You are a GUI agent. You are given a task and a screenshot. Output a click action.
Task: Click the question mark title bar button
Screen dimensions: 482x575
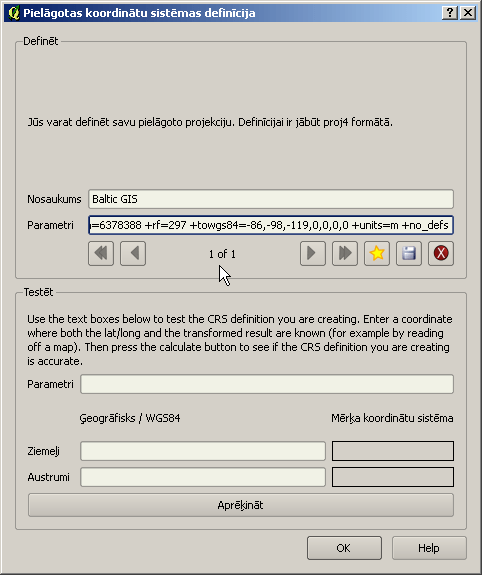tap(450, 13)
